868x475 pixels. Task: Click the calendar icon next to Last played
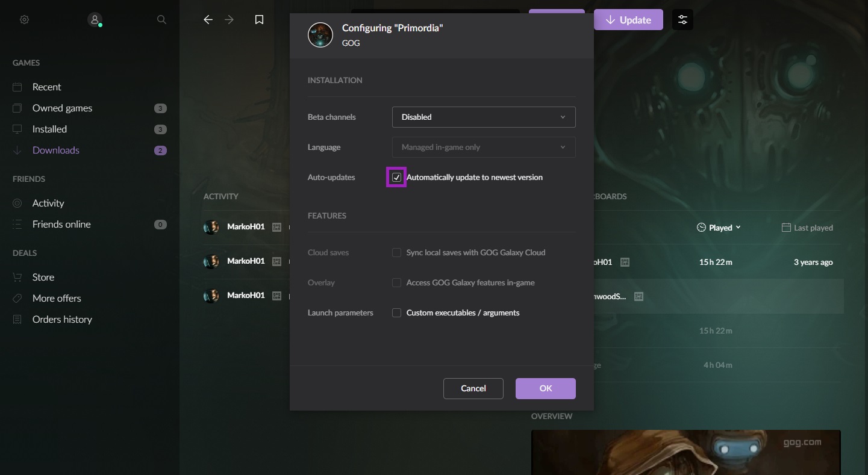coord(786,228)
